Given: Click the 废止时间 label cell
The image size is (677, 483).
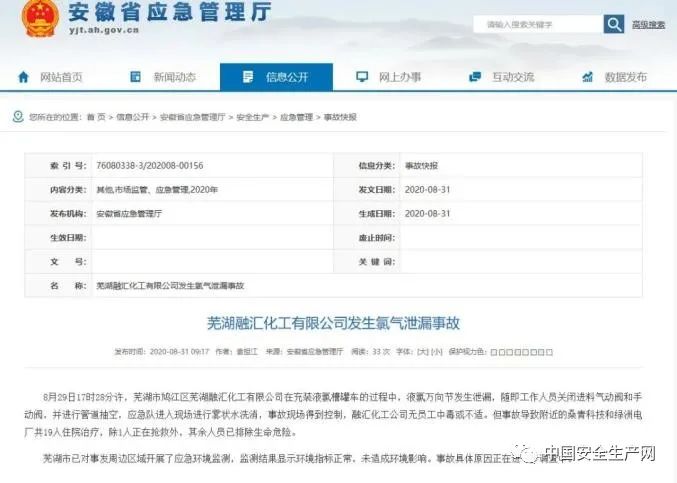Looking at the screenshot, I should [367, 237].
